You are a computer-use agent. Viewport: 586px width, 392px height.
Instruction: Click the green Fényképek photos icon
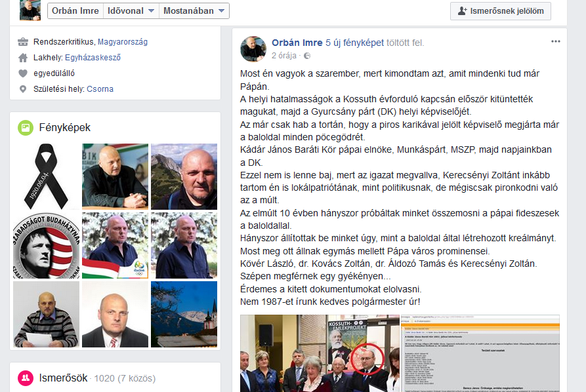[x=26, y=128]
